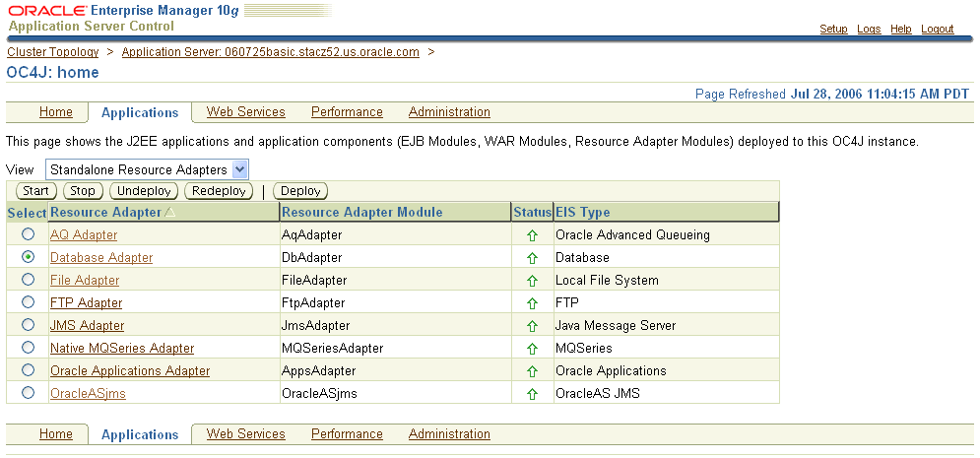This screenshot has height=458, width=980.
Task: Click the bottom Applications tab
Action: [x=140, y=434]
